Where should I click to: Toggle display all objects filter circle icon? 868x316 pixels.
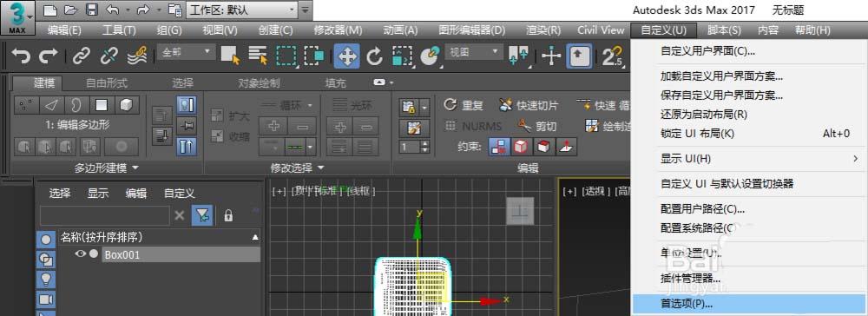click(46, 240)
